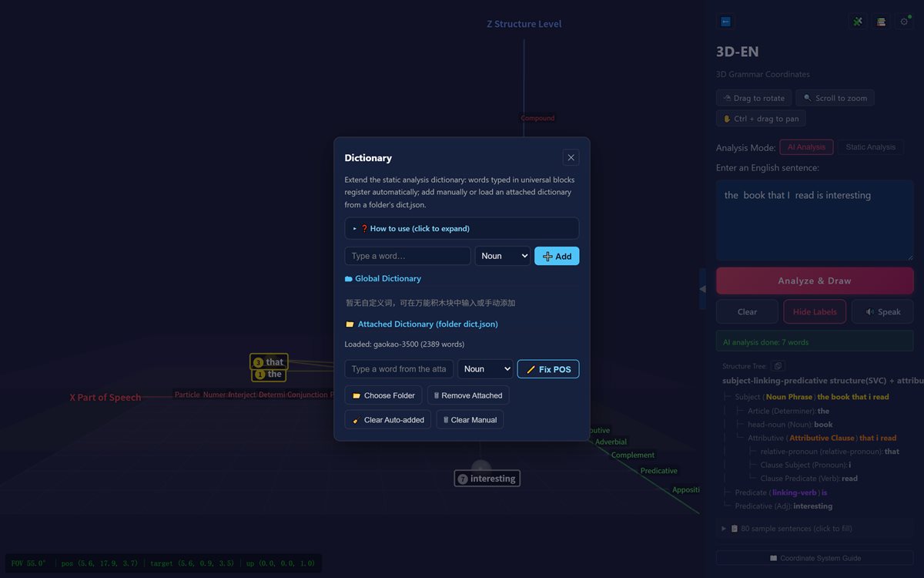Click the Adverbial axis label
924x578 pixels.
tap(611, 442)
